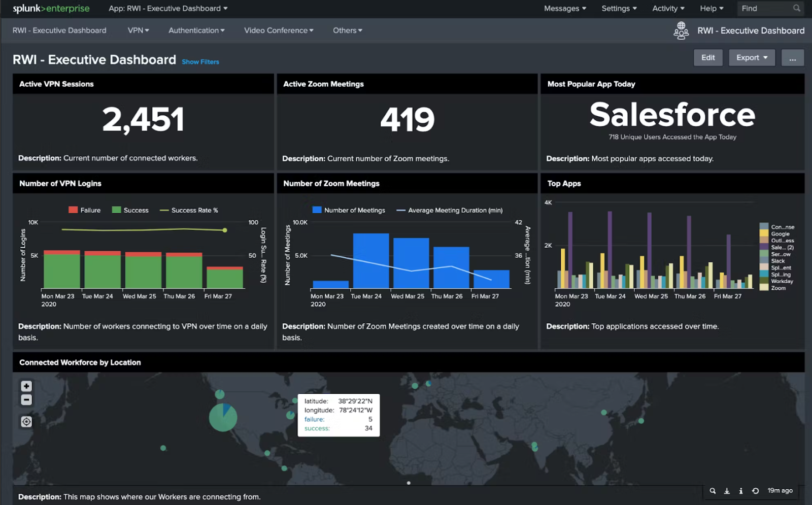The image size is (812, 505).
Task: Toggle Slack in Top Apps legend
Action: pos(772,261)
